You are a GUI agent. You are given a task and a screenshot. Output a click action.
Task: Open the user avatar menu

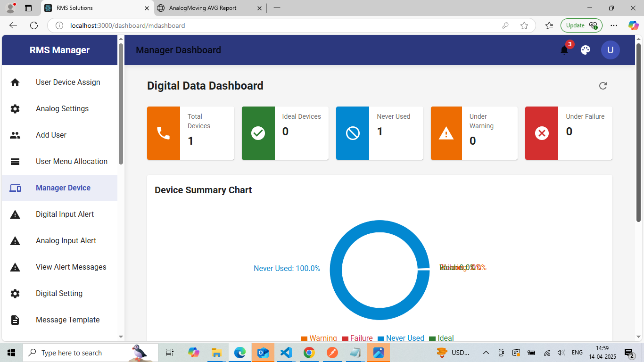coord(611,50)
